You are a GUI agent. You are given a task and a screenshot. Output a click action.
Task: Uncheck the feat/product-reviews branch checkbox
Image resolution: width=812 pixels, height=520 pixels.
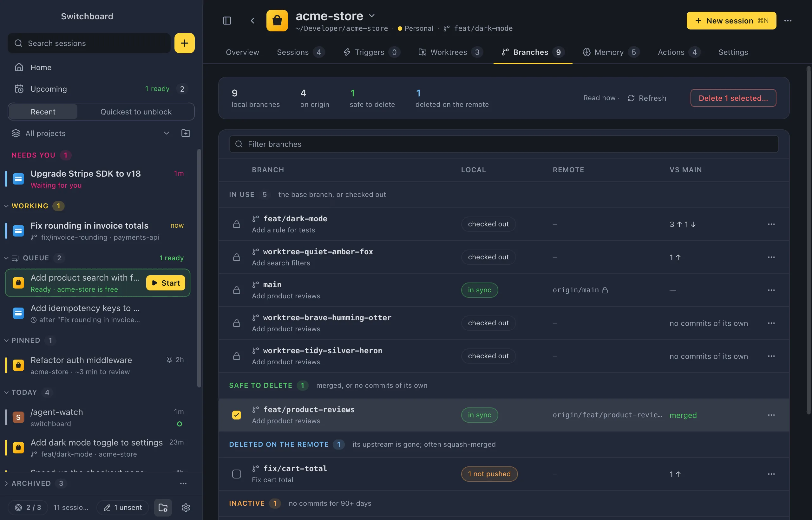(x=236, y=415)
